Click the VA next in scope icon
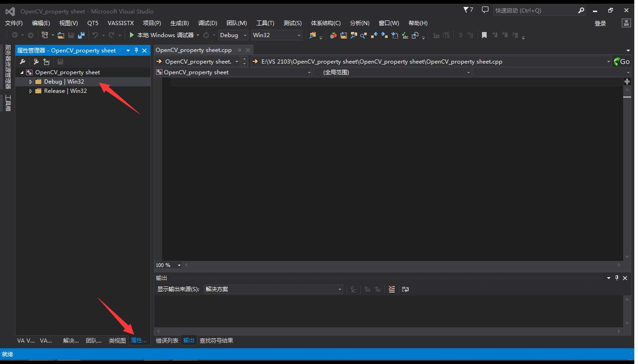 point(384,35)
